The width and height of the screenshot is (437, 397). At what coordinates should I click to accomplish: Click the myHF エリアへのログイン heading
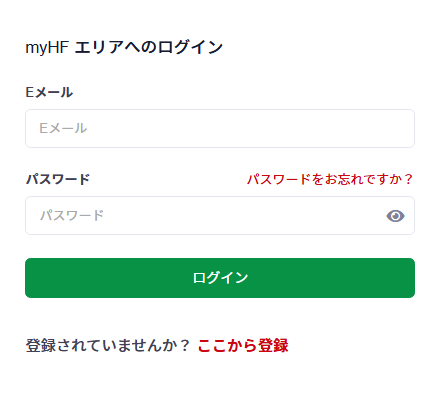point(124,47)
